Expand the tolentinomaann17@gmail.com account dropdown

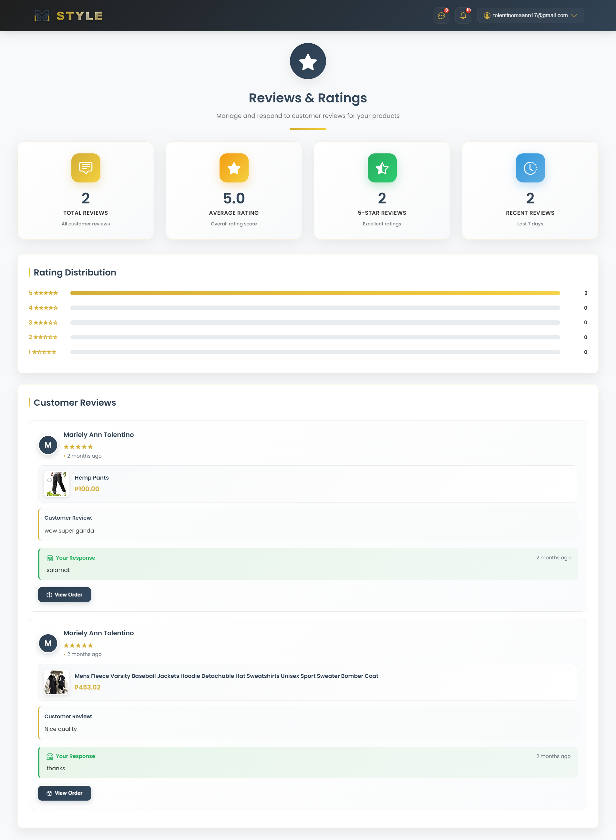pos(530,16)
